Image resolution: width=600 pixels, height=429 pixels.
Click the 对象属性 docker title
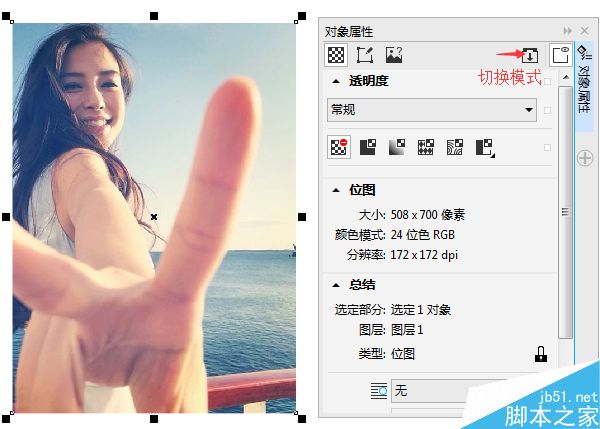349,31
